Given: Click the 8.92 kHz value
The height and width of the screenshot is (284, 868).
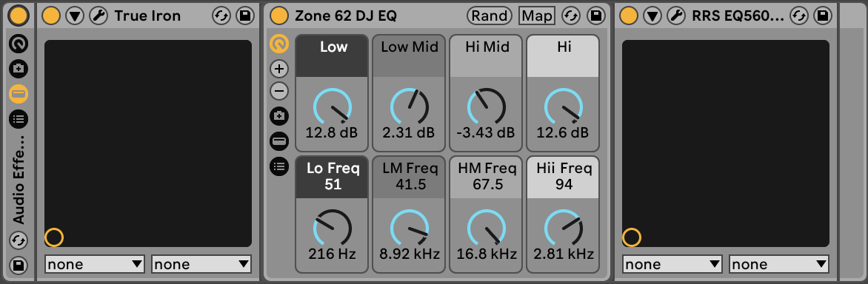Looking at the screenshot, I should 409,254.
